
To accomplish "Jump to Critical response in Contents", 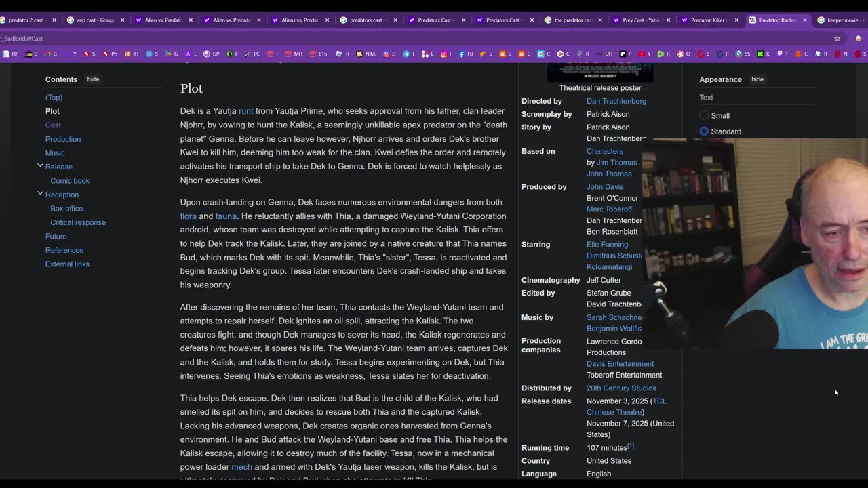I will click(x=78, y=222).
